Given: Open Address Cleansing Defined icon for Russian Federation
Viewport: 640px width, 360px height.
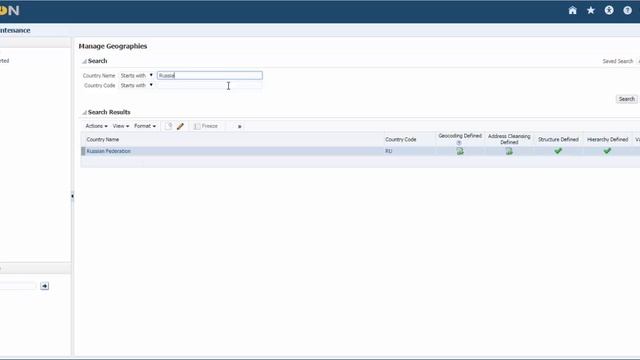Looking at the screenshot, I should [x=509, y=151].
